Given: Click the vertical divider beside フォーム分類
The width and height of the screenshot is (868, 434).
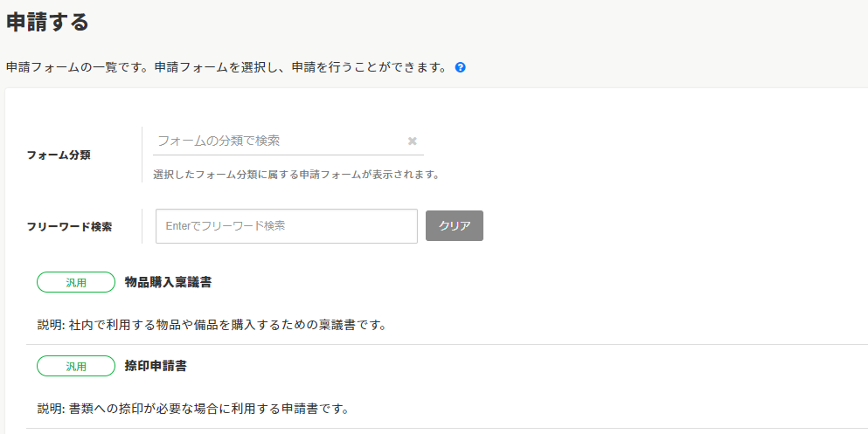Looking at the screenshot, I should click(x=142, y=155).
